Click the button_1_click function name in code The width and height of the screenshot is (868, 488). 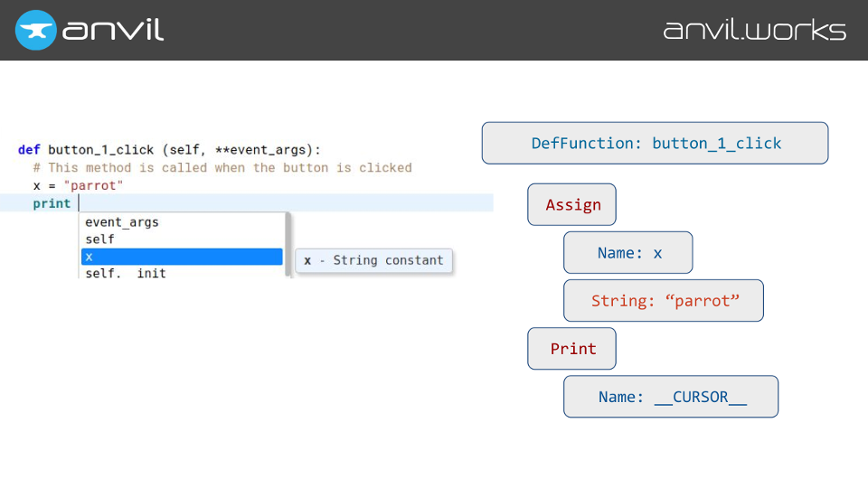click(x=101, y=149)
